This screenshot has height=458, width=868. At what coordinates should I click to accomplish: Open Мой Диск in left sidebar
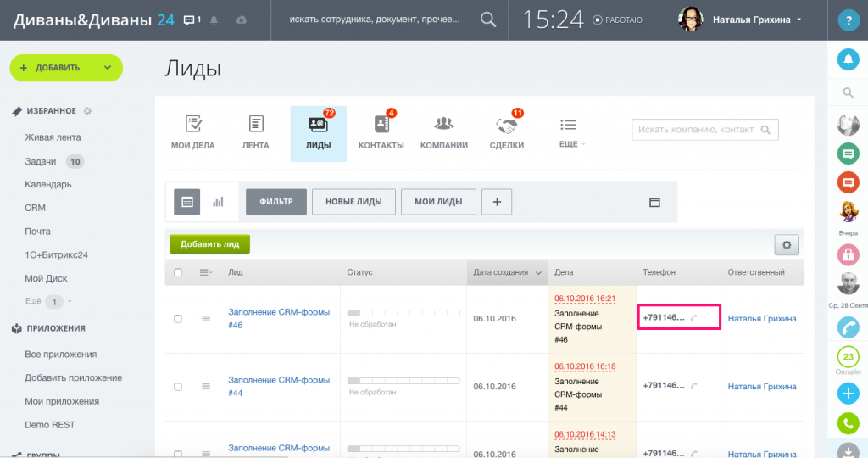pos(46,278)
